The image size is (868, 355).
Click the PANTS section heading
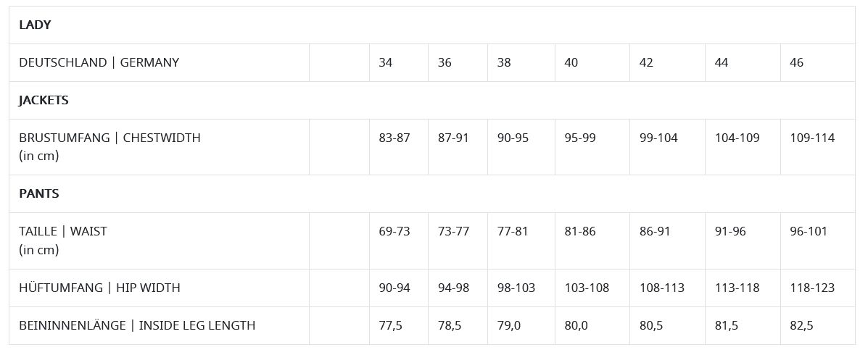[38, 193]
